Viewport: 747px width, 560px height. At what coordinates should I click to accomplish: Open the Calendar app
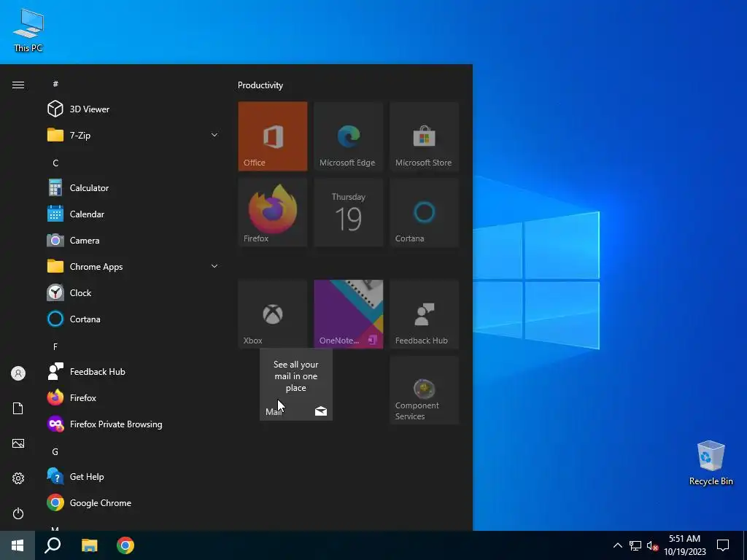click(x=133, y=214)
